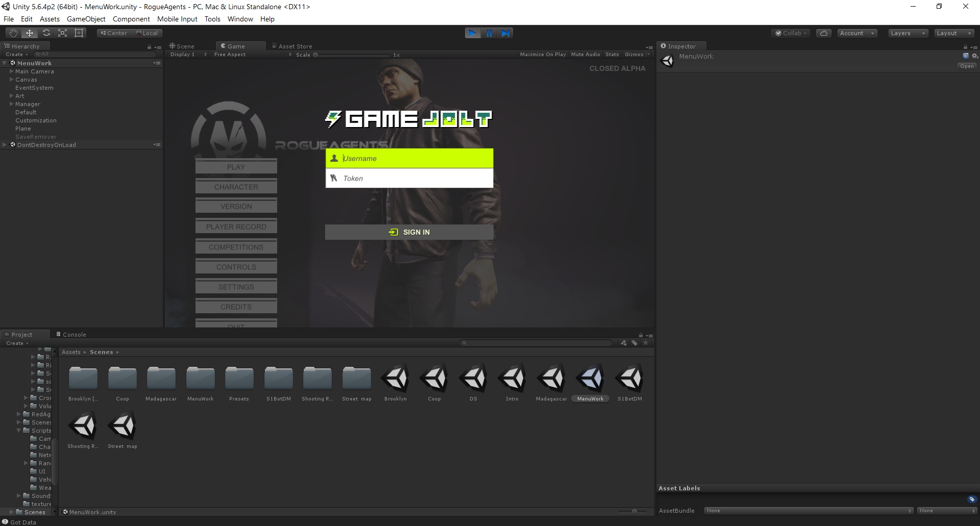Select the Rotate tool in the toolbar
The width and height of the screenshot is (980, 526).
46,33
